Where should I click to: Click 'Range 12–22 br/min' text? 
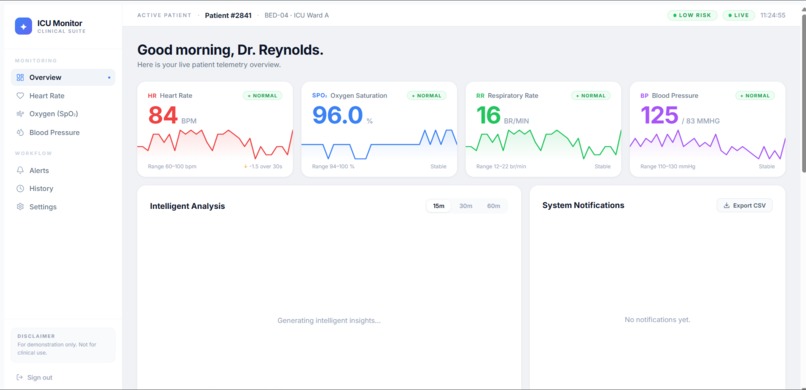[x=501, y=166]
